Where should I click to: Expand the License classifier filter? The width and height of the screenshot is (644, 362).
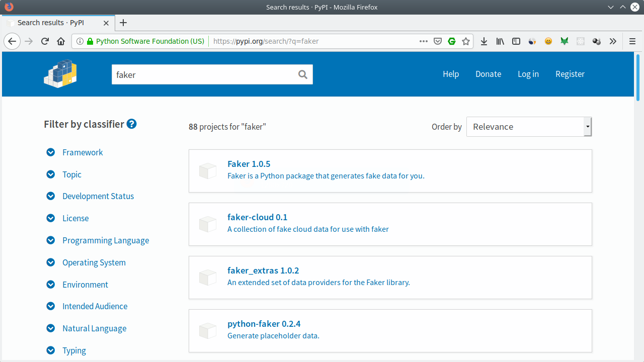tap(75, 218)
